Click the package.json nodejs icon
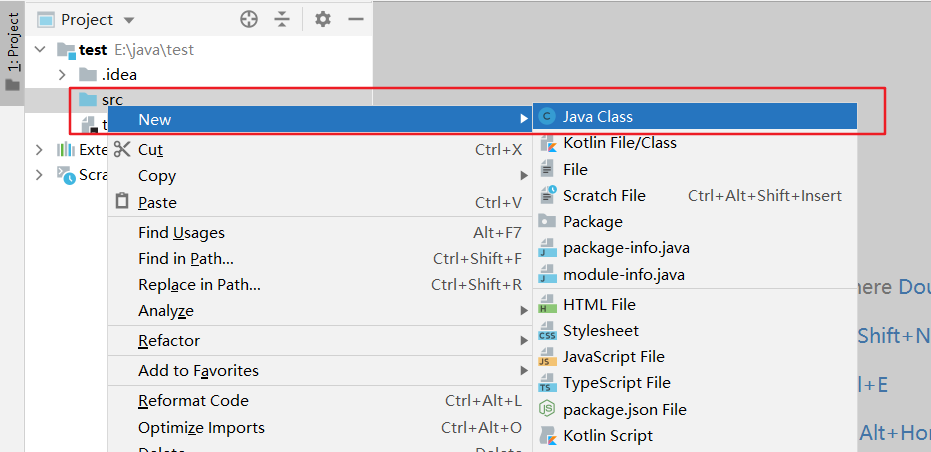This screenshot has height=452, width=931. pyautogui.click(x=547, y=409)
